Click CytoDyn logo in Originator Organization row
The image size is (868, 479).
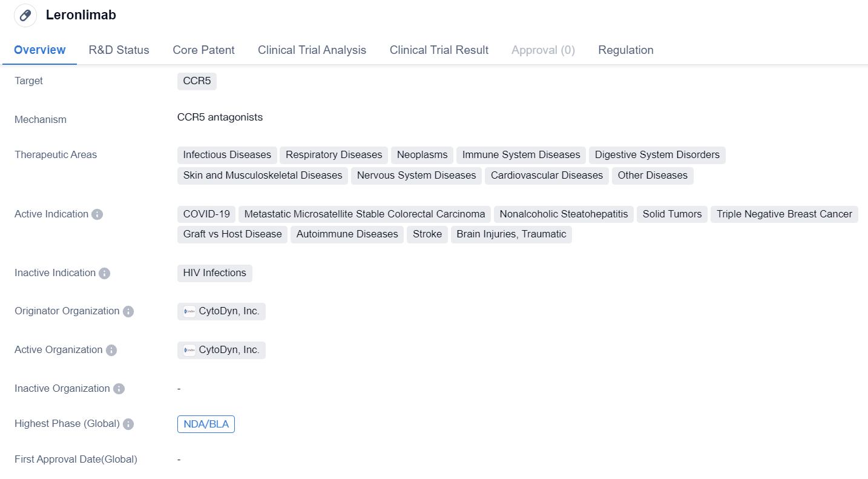click(x=189, y=312)
